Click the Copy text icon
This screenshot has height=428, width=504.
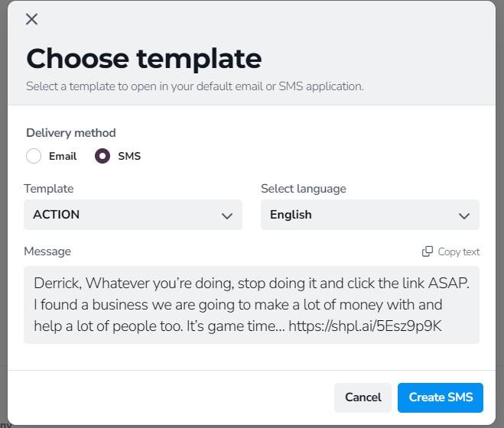428,251
